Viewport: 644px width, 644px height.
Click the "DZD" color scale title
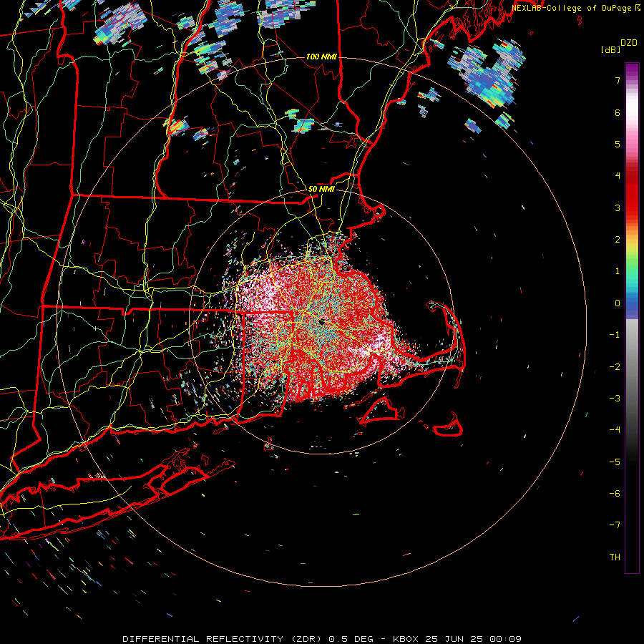(628, 43)
